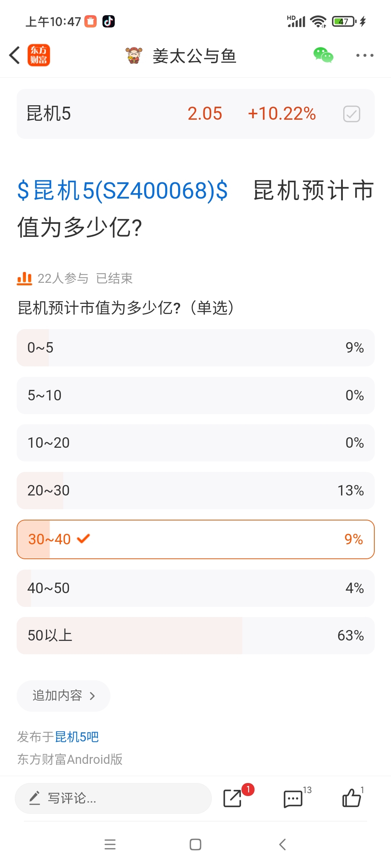Screen dimensions: 391x868
Task: Open the three-dot more menu
Action: pyautogui.click(x=364, y=55)
